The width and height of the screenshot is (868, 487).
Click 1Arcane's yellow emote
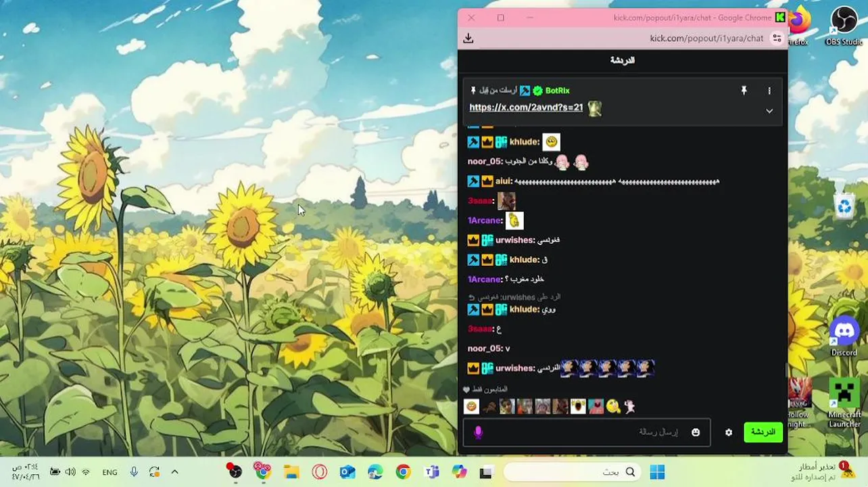pyautogui.click(x=514, y=221)
